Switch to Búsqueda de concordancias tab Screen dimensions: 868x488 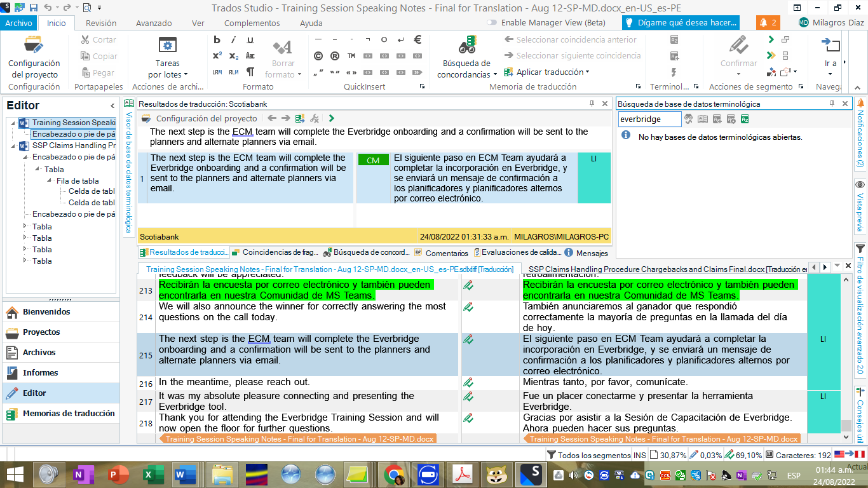click(x=366, y=252)
